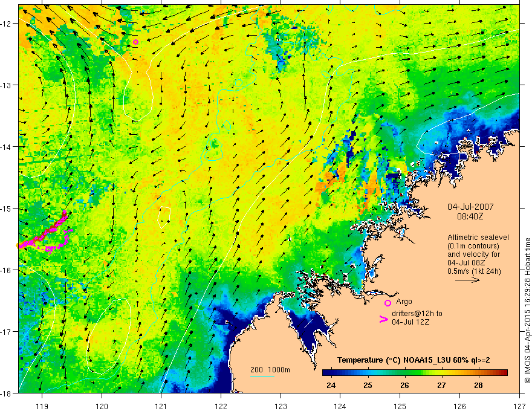This screenshot has width=532, height=411.
Task: Click the -17 latitude axis label
Action: click(x=6, y=332)
